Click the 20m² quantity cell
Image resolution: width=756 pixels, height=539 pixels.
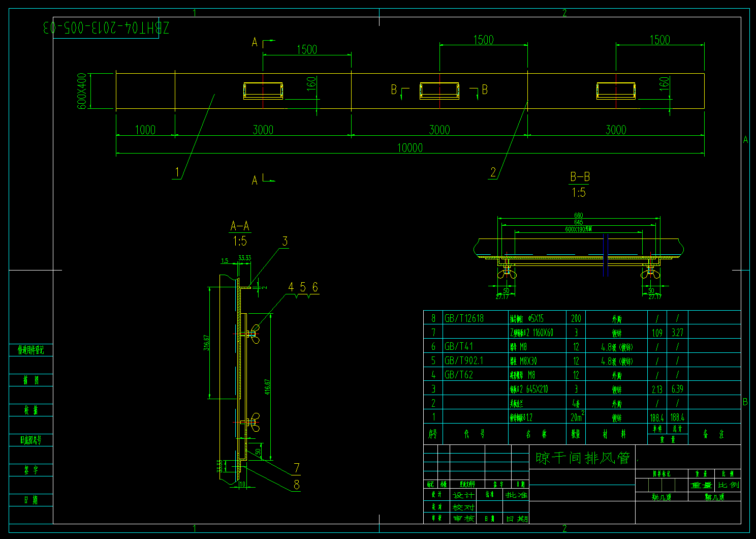tap(577, 417)
